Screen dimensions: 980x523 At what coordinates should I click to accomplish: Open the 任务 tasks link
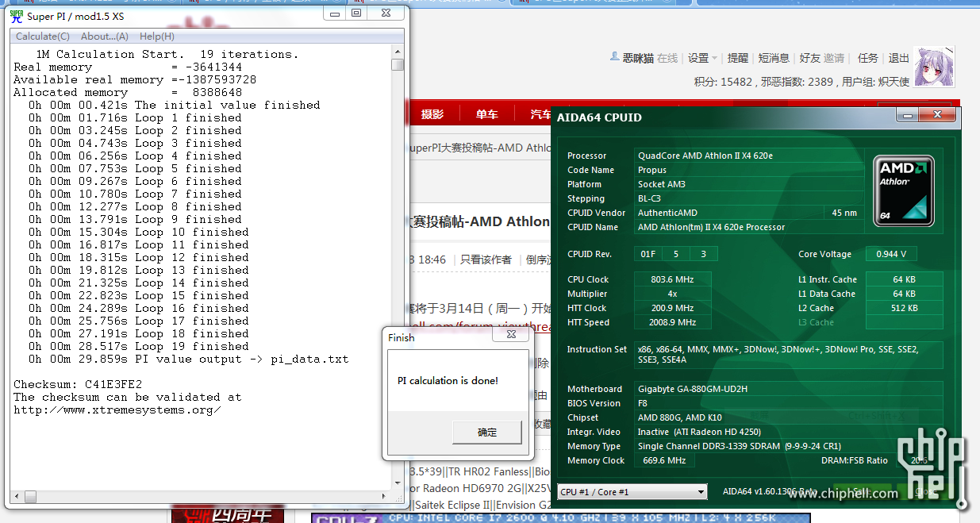[x=868, y=58]
